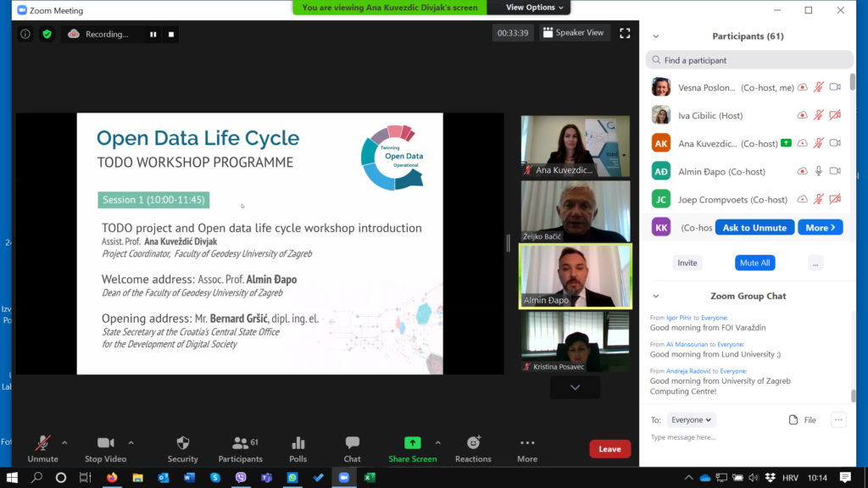Open the meeting info icon
Viewport: 868px width, 488px height.
pyautogui.click(x=25, y=34)
